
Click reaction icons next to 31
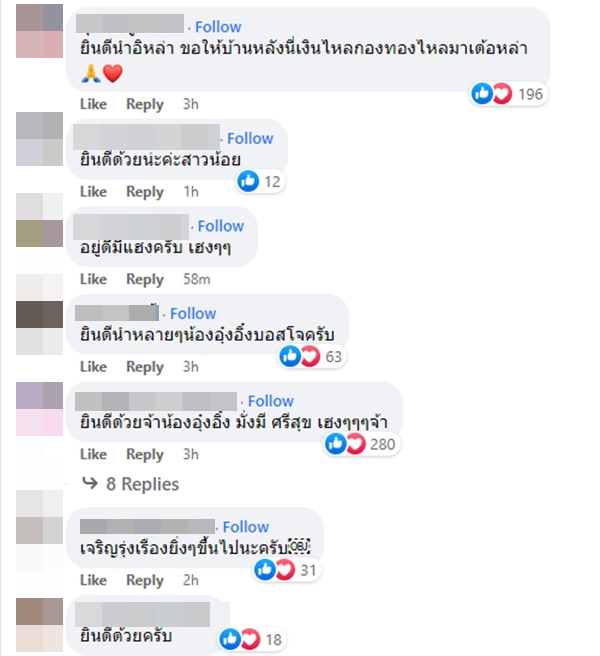point(275,570)
